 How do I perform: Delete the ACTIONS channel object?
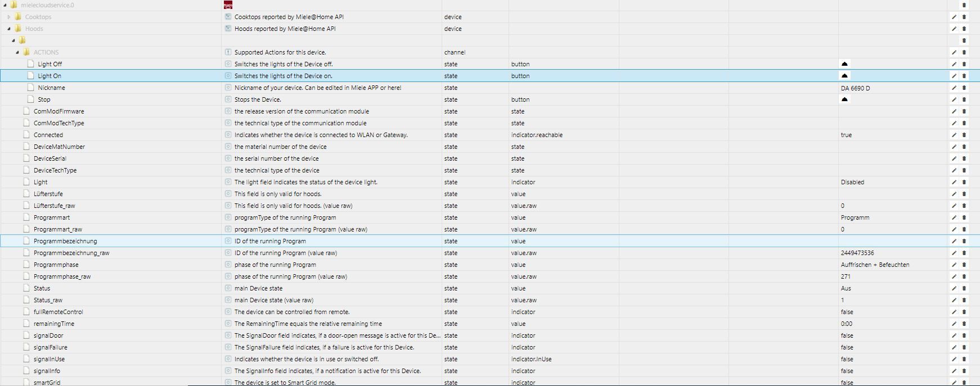coord(964,52)
